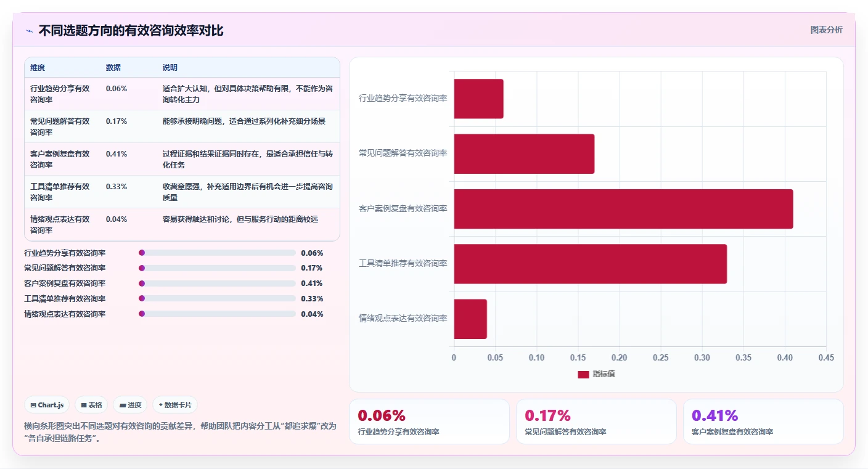Click the 情绪观点表达 bar in the chart
This screenshot has width=868, height=469.
(470, 319)
